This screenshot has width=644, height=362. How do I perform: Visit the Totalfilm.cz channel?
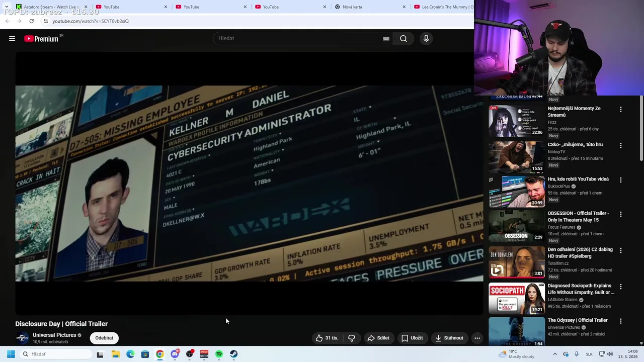click(x=558, y=263)
